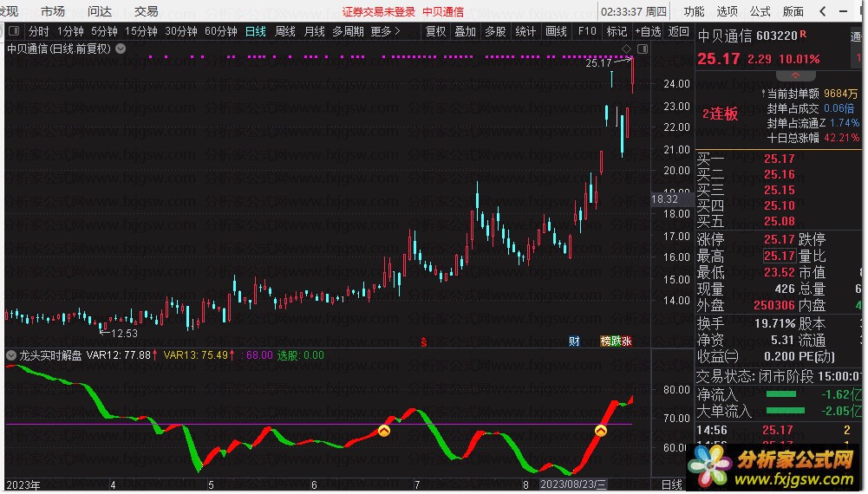Open the 复权 adjustment options

435,31
